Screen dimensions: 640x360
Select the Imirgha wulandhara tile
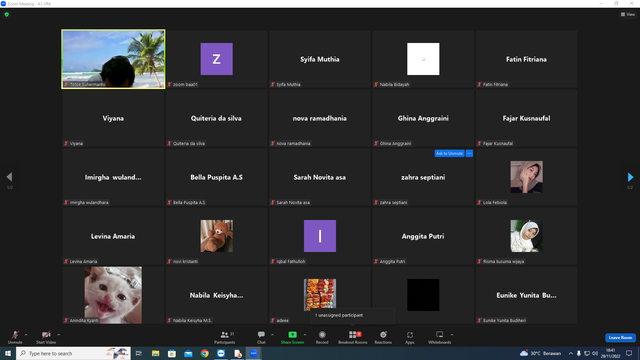pos(113,177)
